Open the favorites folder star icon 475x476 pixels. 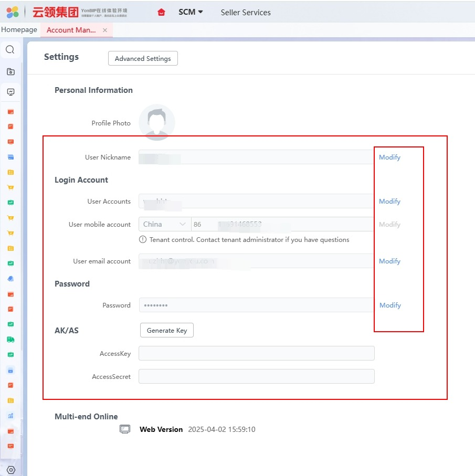tap(10, 72)
